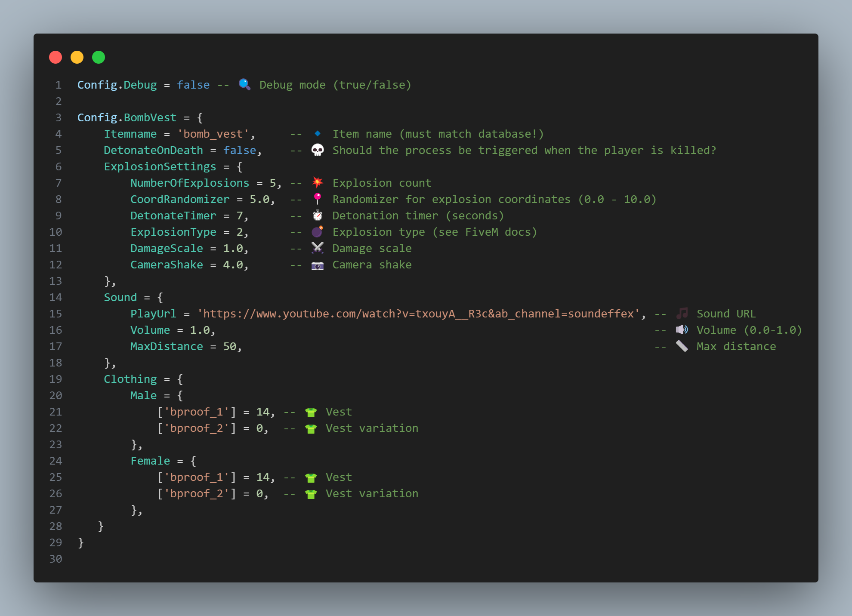Click the crossed swords emoji beside DamageScale
This screenshot has width=852, height=616.
pyautogui.click(x=318, y=248)
